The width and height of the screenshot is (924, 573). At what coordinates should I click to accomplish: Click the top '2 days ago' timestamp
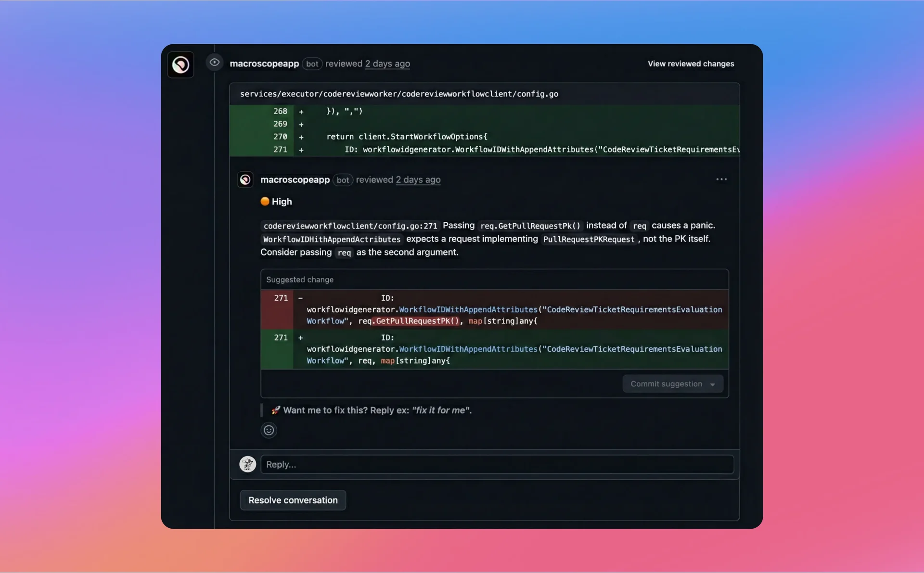387,64
